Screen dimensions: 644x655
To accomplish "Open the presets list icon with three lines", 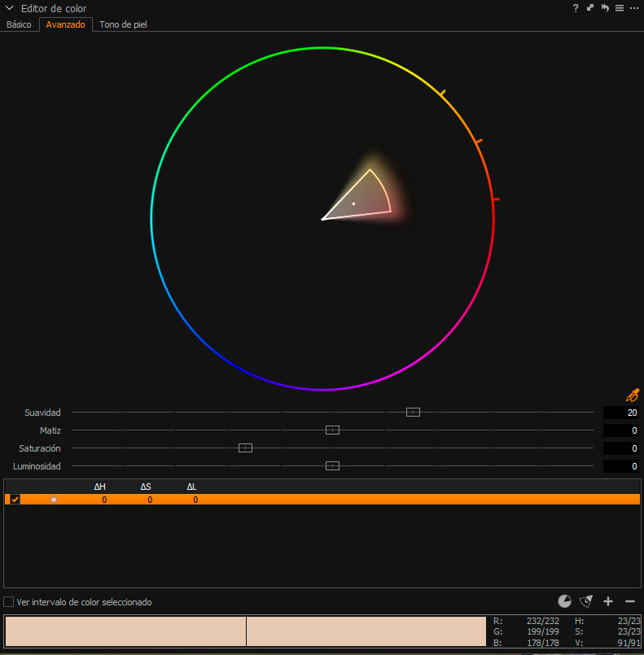I will 620,8.
